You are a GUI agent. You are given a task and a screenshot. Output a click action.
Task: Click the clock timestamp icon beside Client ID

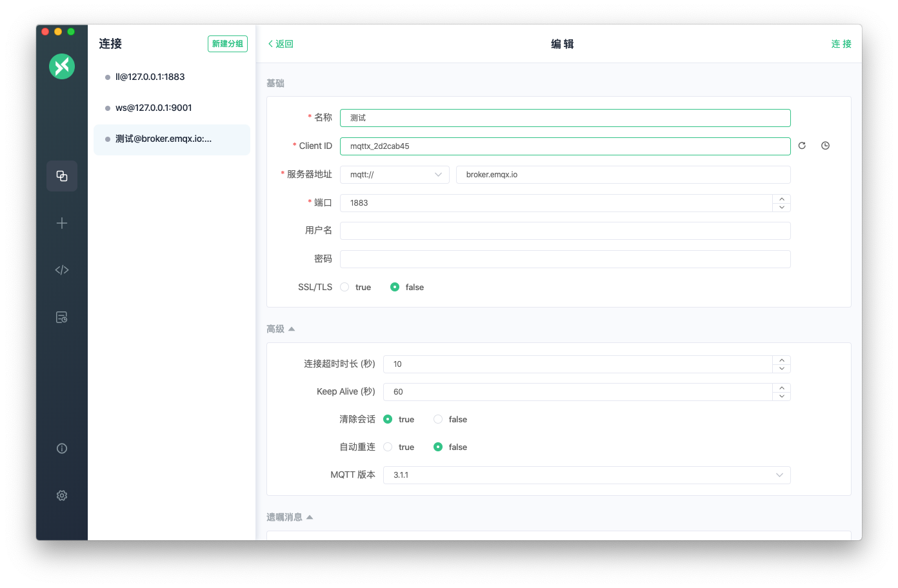pyautogui.click(x=825, y=146)
